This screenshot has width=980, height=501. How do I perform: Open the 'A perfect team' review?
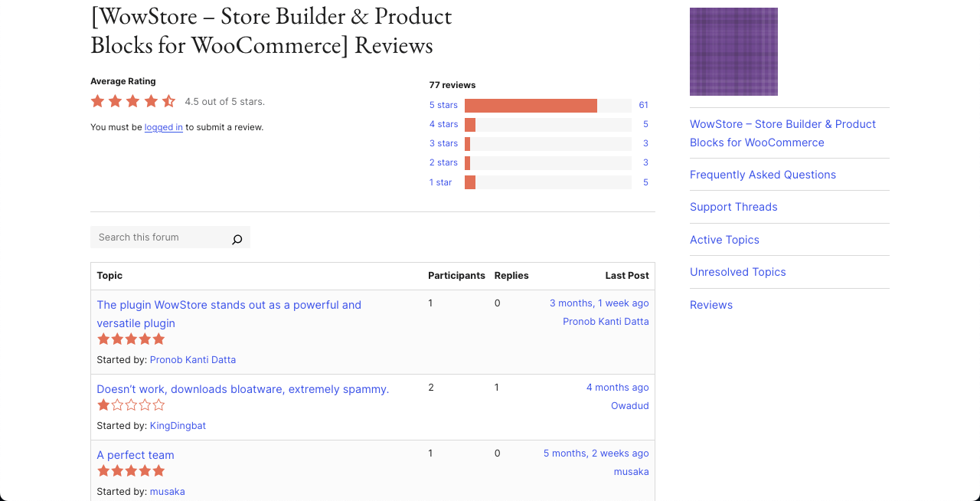point(136,455)
